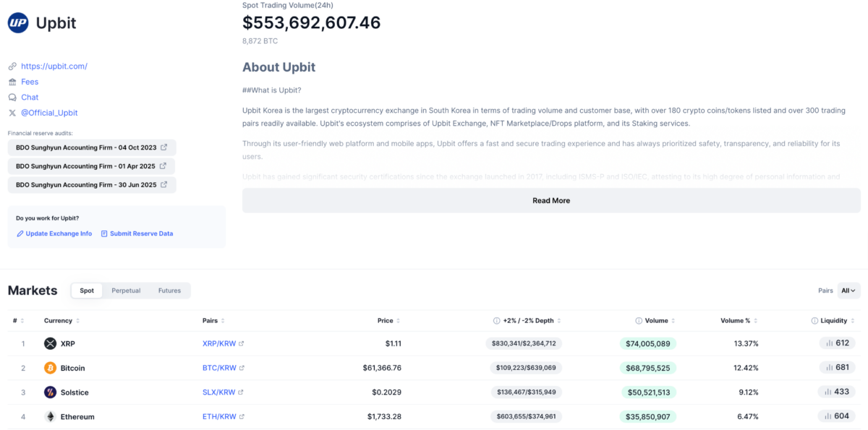Viewport: 868px width, 430px height.
Task: Click the Solstice coin icon
Action: 50,392
